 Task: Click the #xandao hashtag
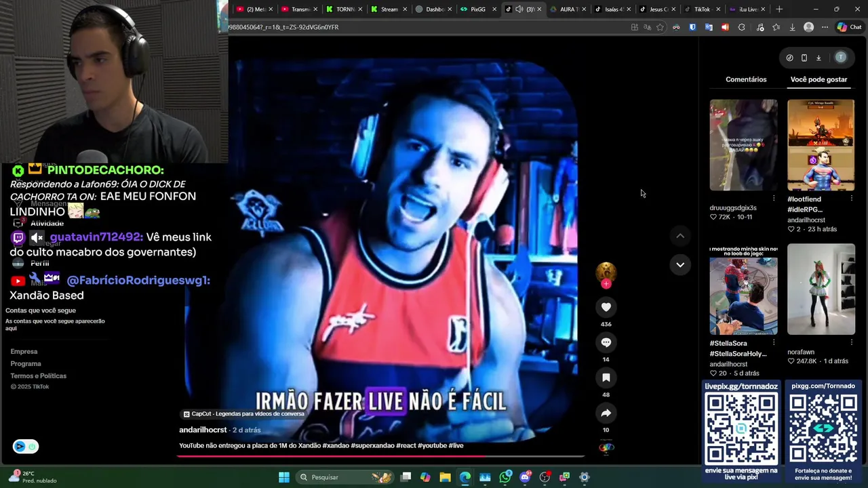point(335,445)
